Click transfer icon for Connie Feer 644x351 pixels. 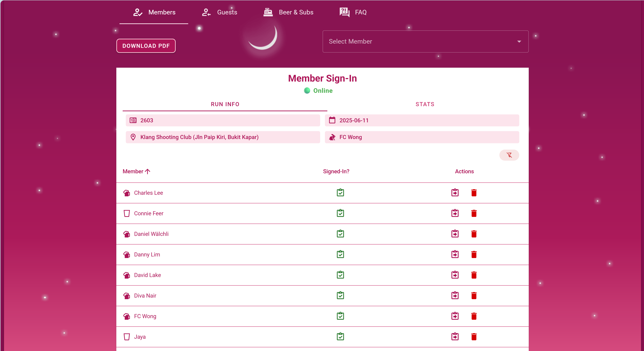[x=455, y=213]
